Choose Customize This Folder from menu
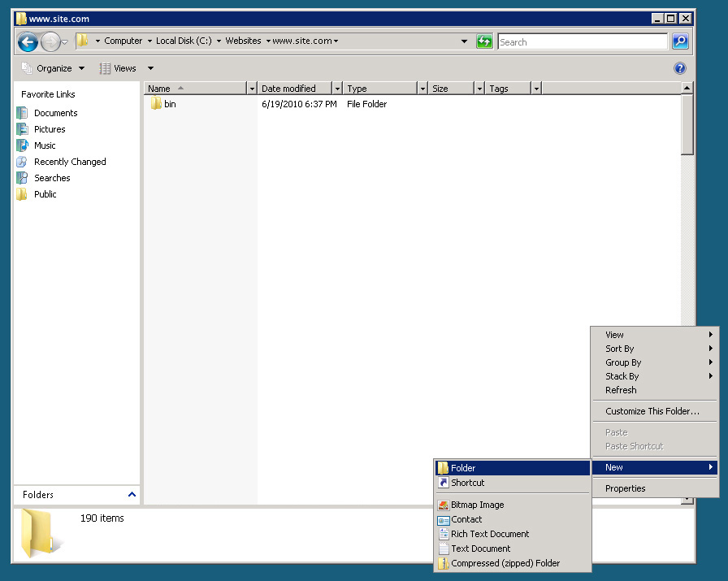The height and width of the screenshot is (581, 728). pos(655,411)
